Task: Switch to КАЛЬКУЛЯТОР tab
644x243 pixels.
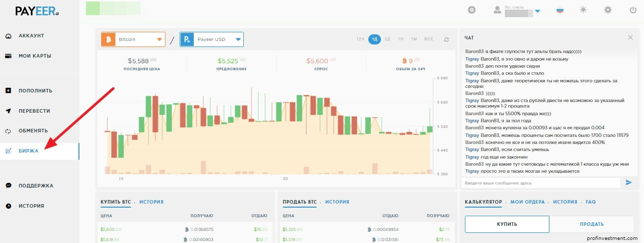Action: tap(483, 202)
